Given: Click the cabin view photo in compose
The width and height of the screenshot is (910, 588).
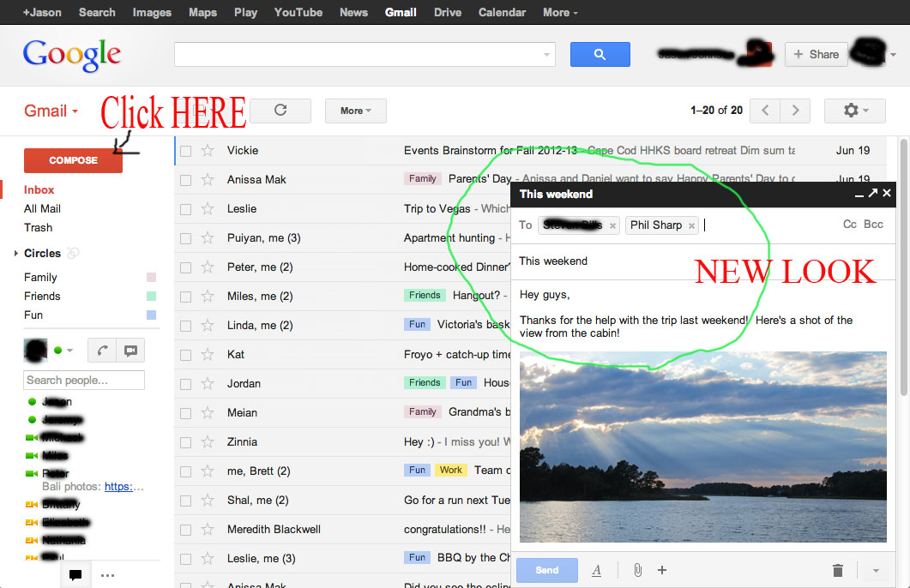Looking at the screenshot, I should coord(702,447).
